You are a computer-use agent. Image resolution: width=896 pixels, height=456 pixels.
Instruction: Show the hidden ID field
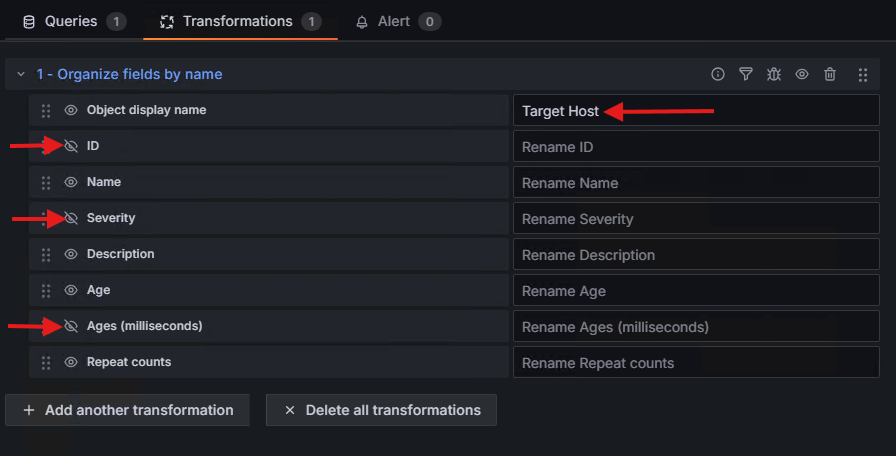(71, 147)
